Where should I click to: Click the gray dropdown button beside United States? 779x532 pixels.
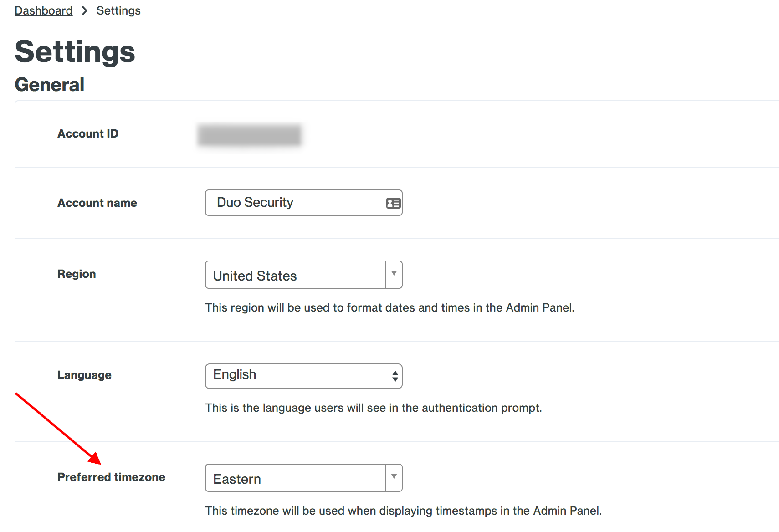click(x=394, y=275)
